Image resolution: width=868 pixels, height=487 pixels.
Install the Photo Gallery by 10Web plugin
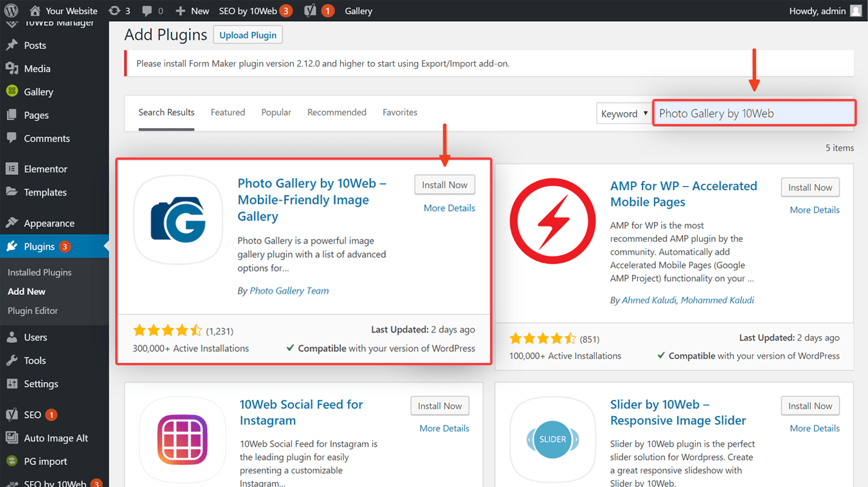pyautogui.click(x=445, y=185)
